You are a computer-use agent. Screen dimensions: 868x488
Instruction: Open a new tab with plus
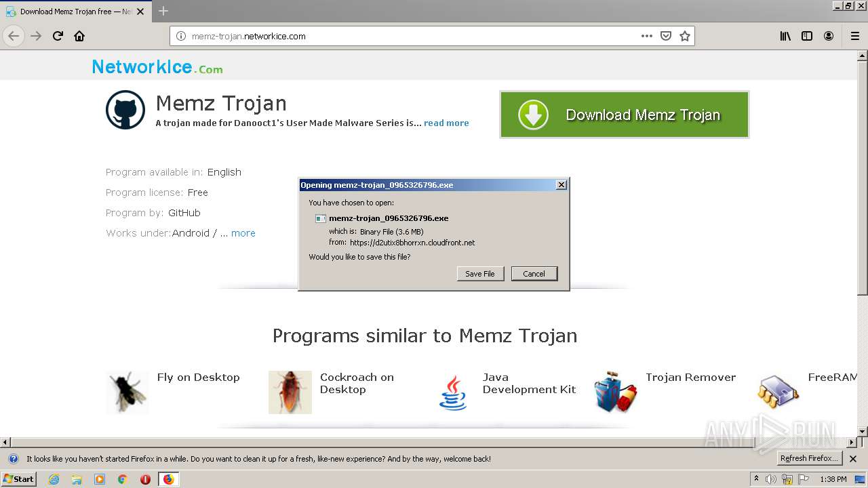163,11
